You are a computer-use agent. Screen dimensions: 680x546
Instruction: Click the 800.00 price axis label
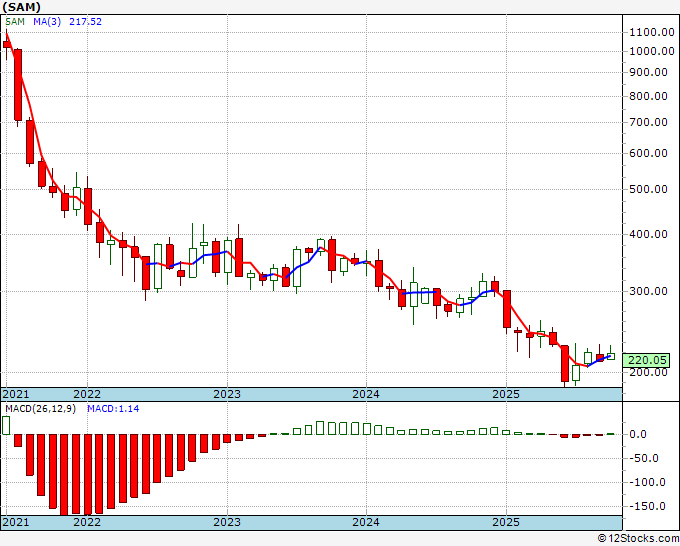point(648,96)
